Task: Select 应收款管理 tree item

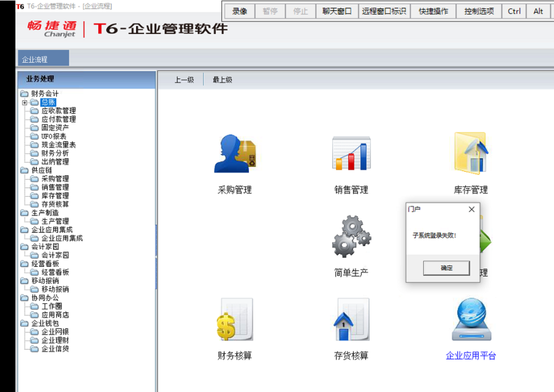Action: coord(59,111)
